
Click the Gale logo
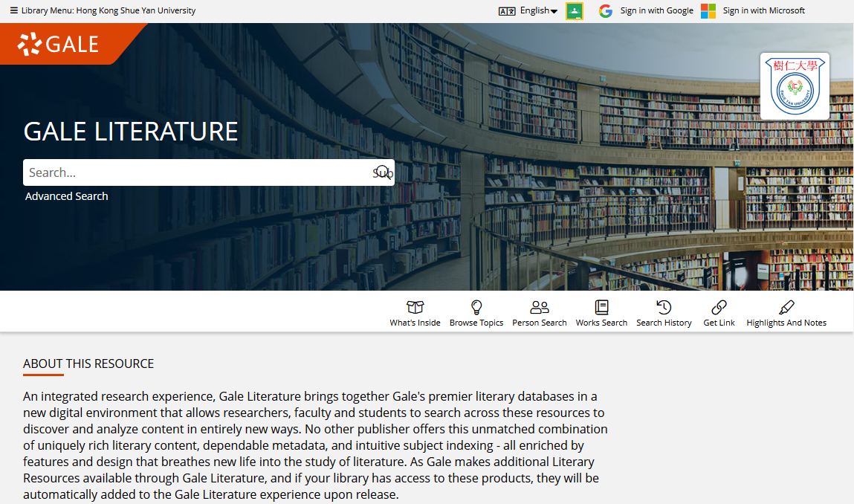pyautogui.click(x=59, y=44)
